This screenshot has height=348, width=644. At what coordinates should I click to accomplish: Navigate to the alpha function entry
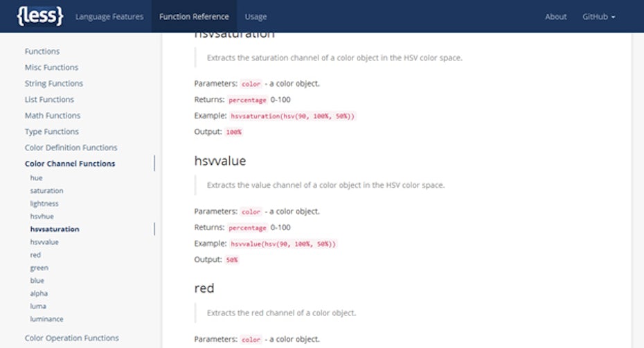(x=39, y=293)
